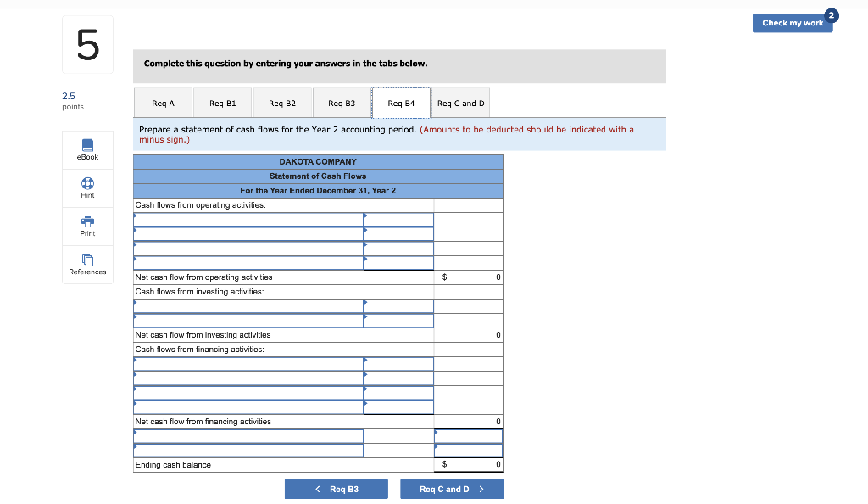
Task: Open the References panel
Action: (x=87, y=264)
